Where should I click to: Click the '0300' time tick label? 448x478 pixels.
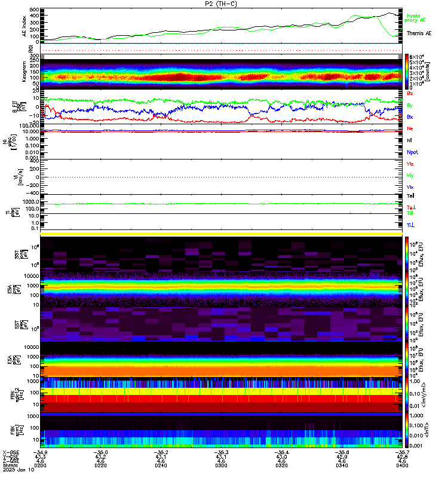(x=221, y=465)
